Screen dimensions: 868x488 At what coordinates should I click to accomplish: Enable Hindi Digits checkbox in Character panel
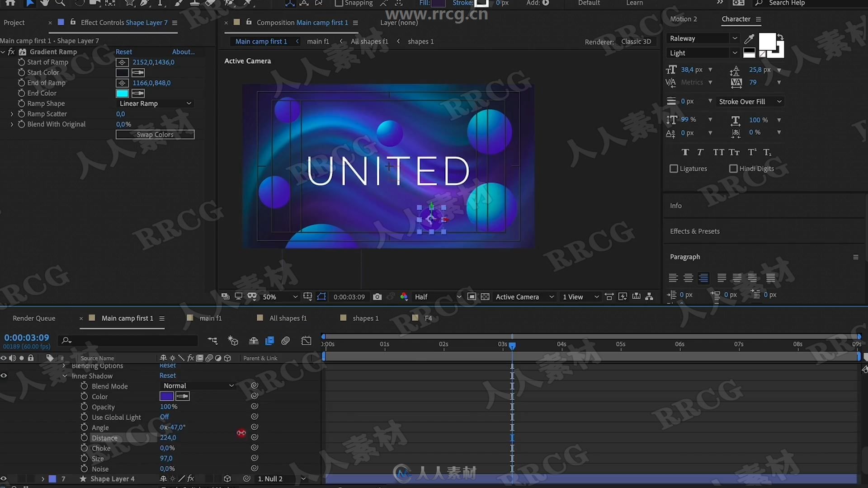pyautogui.click(x=733, y=168)
